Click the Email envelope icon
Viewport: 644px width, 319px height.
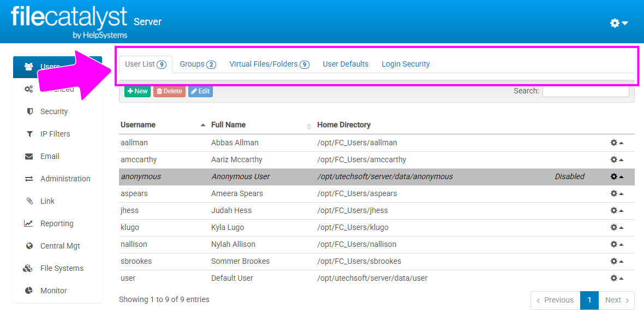tap(29, 157)
